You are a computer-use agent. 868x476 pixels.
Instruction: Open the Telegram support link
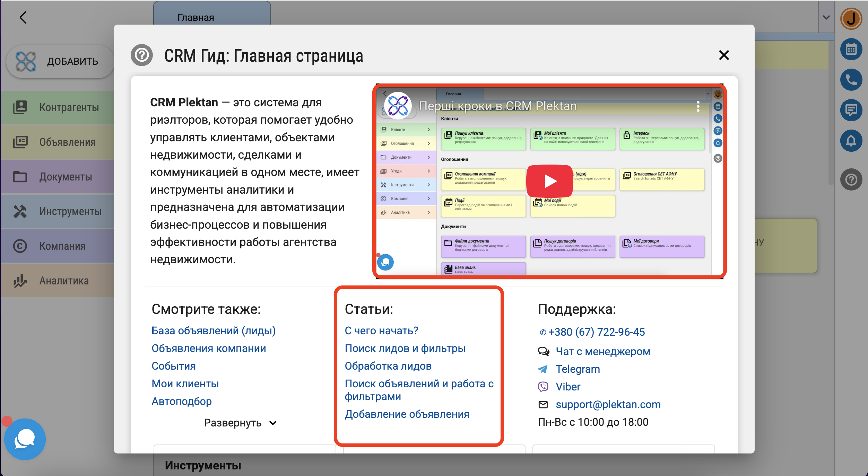[x=578, y=369]
